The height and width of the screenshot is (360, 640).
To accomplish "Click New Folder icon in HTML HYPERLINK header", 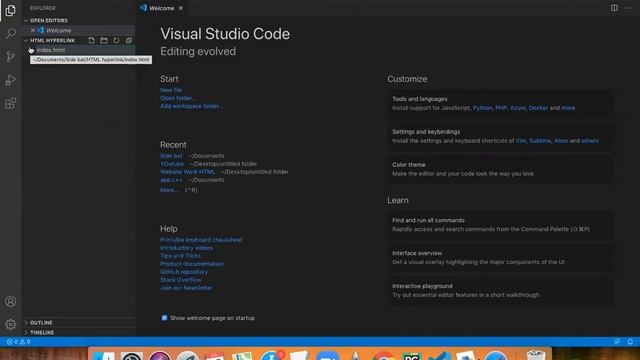I will click(x=104, y=40).
